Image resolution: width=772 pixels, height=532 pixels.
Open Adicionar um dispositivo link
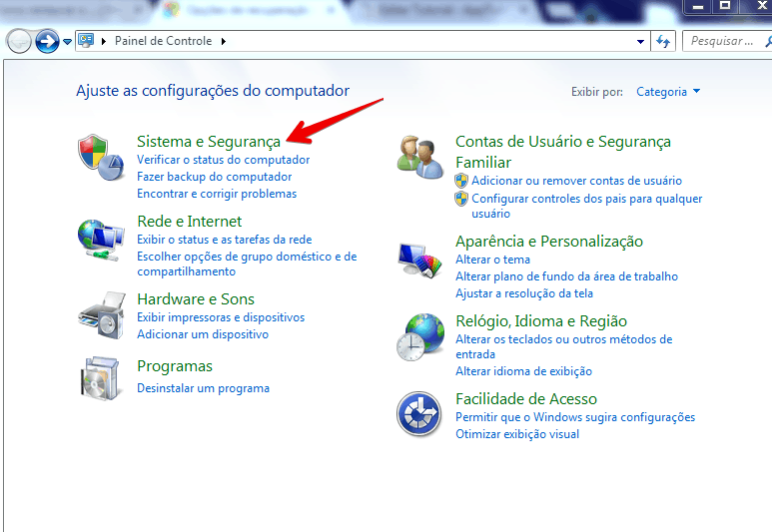click(x=203, y=334)
